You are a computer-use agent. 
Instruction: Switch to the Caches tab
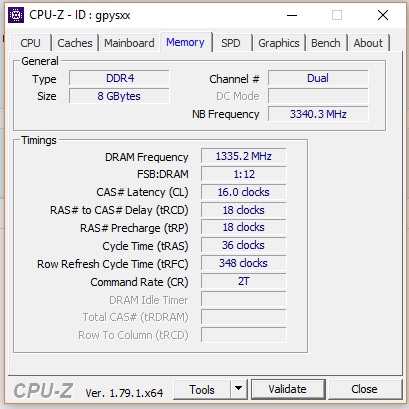click(x=75, y=43)
